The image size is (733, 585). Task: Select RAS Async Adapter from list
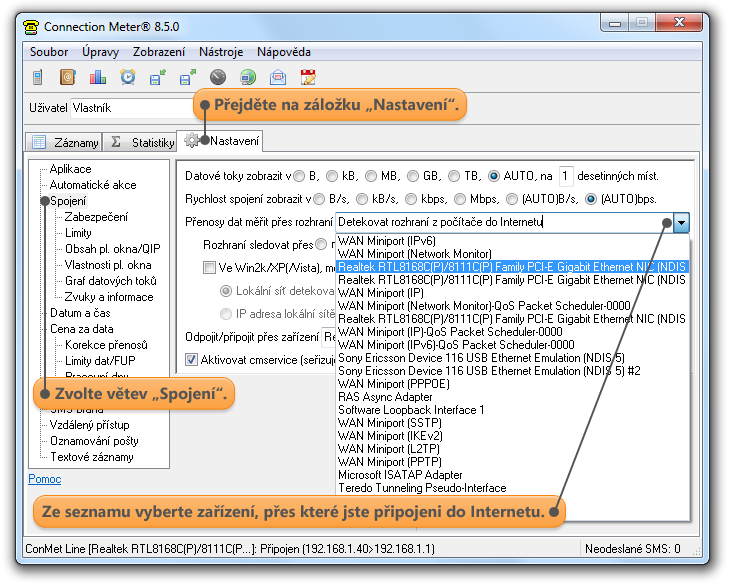coord(513,397)
